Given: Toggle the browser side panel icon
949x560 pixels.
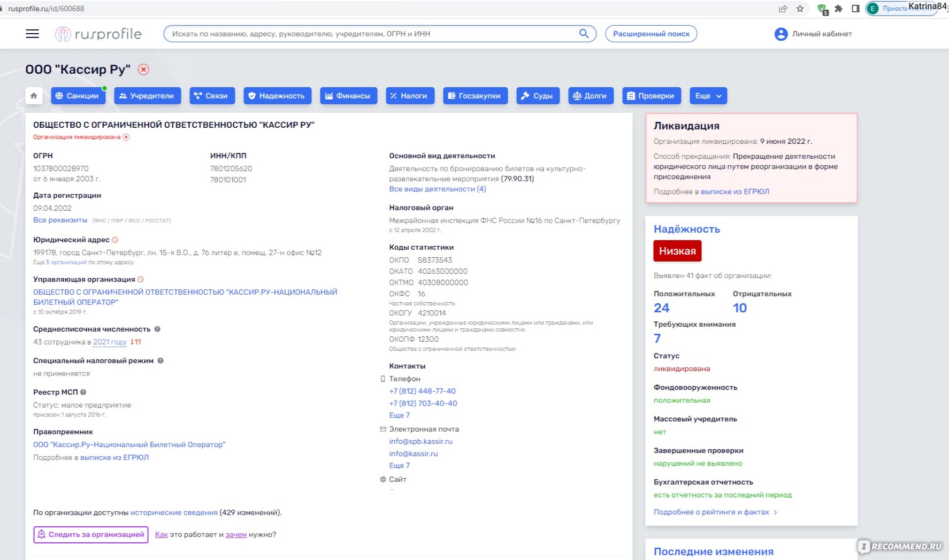Looking at the screenshot, I should coord(855,9).
